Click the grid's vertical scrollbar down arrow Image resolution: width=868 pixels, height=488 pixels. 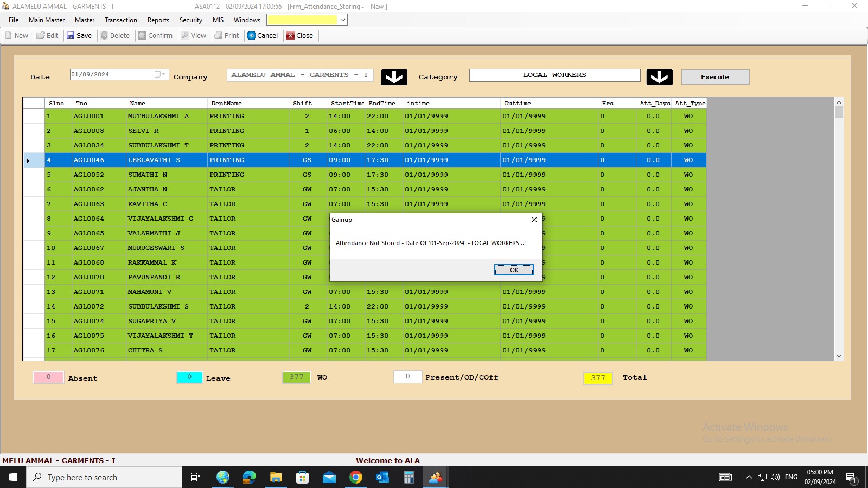pyautogui.click(x=839, y=356)
